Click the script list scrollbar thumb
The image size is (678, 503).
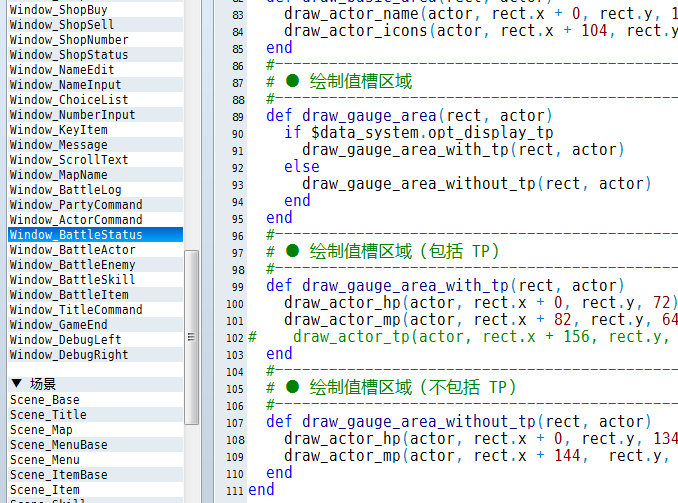tap(191, 337)
